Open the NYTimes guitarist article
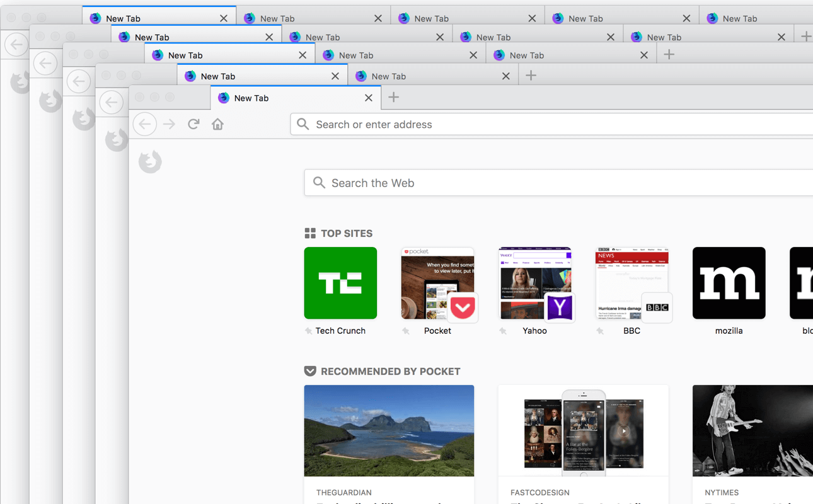 click(x=752, y=444)
